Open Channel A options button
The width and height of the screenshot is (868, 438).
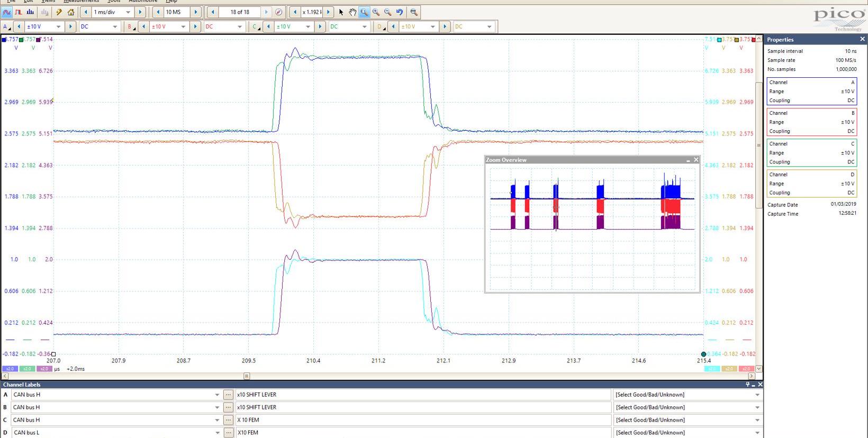(x=6, y=26)
